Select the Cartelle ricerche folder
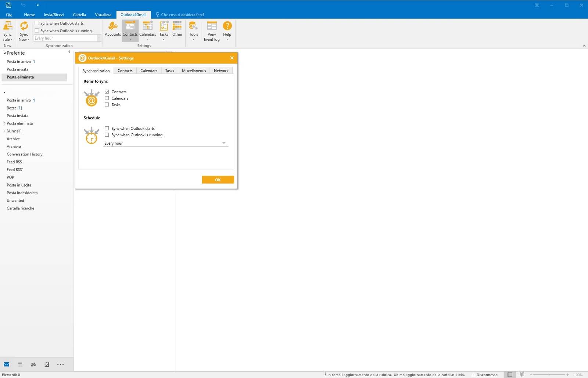This screenshot has height=378, width=588. [x=21, y=208]
